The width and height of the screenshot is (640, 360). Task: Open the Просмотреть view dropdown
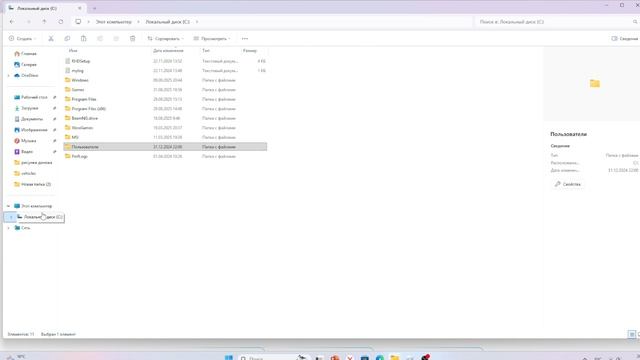click(x=212, y=38)
